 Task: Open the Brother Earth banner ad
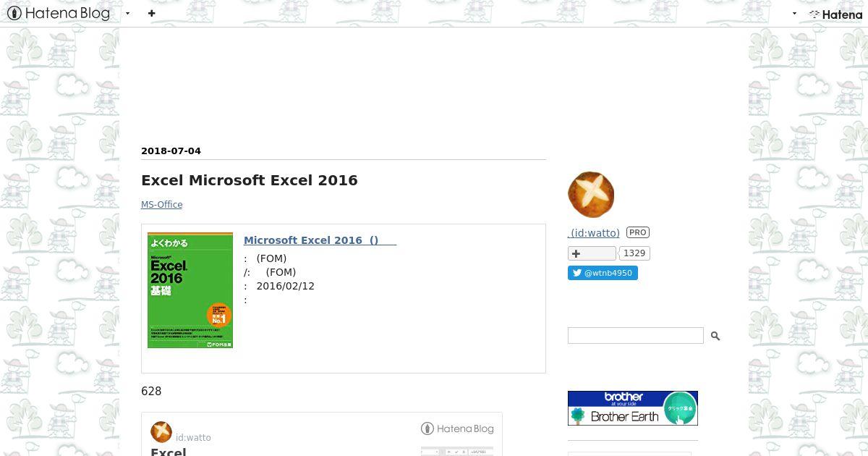633,408
